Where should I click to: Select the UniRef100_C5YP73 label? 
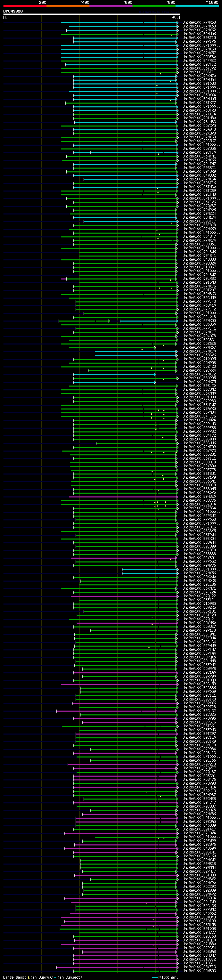(199, 451)
